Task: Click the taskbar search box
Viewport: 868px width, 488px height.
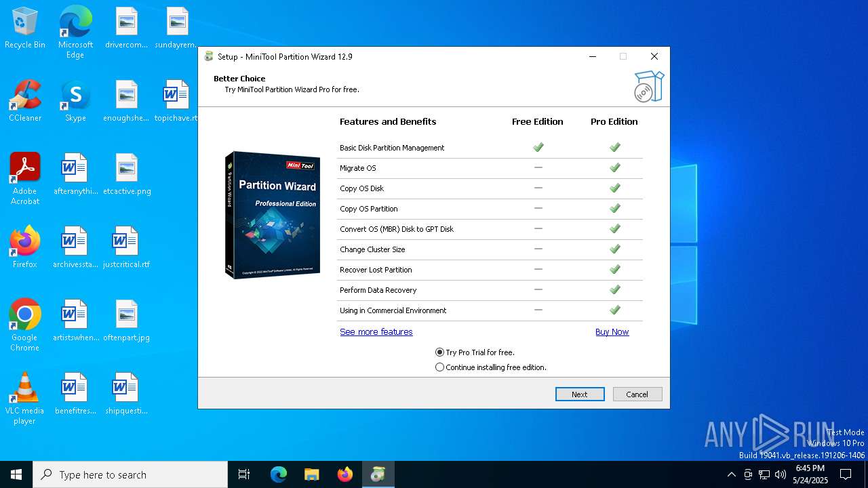Action: pyautogui.click(x=130, y=474)
